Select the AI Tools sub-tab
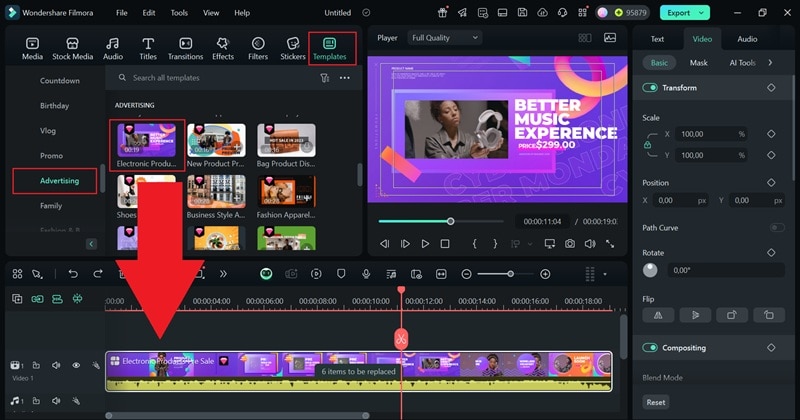The width and height of the screenshot is (800, 420). [x=742, y=63]
